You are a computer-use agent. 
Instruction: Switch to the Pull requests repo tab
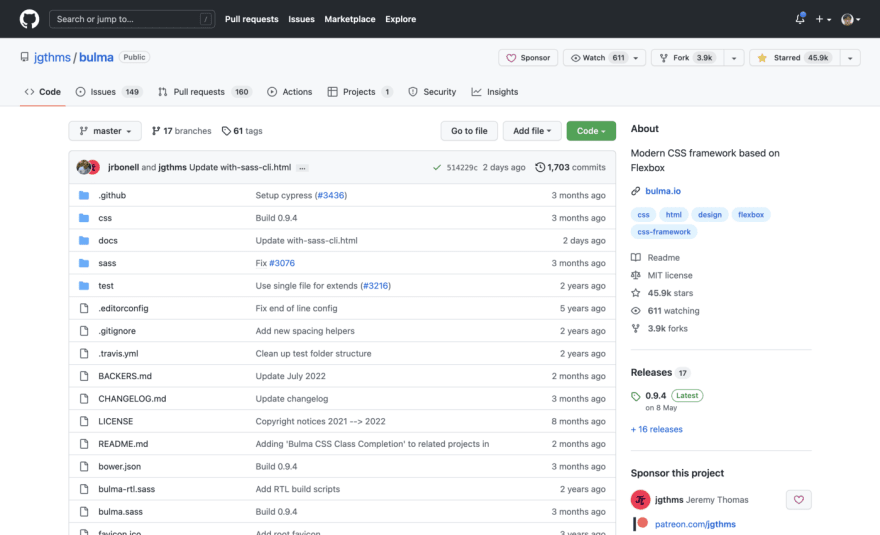204,92
